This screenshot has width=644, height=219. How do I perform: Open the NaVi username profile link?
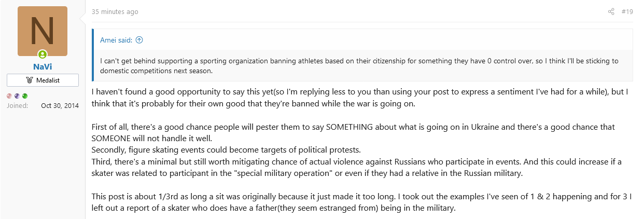43,66
